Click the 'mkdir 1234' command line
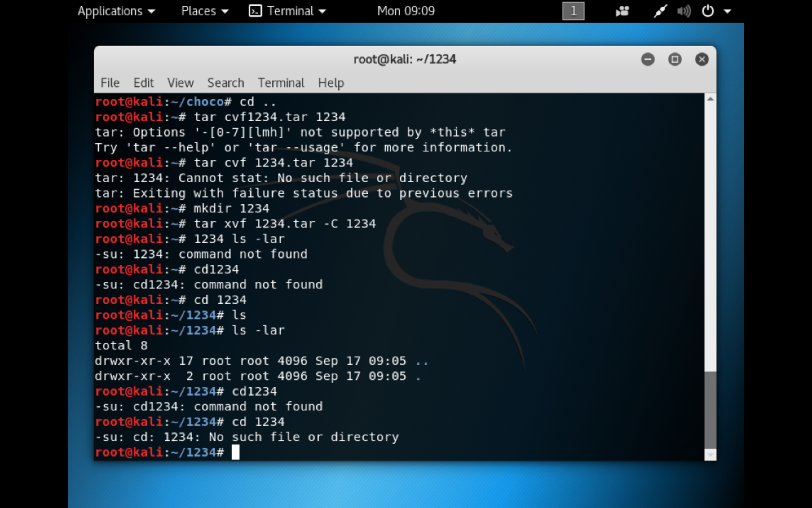The image size is (812, 508). 182,208
